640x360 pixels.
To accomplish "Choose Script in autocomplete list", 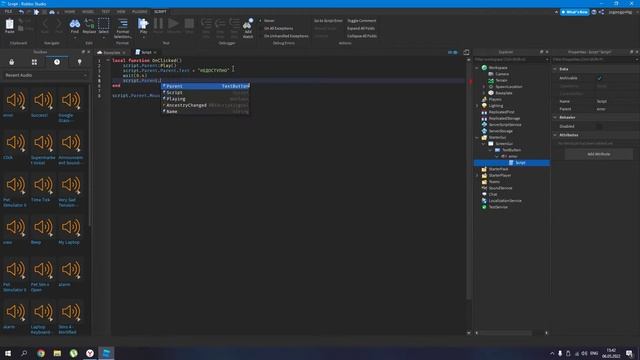I will pyautogui.click(x=205, y=93).
